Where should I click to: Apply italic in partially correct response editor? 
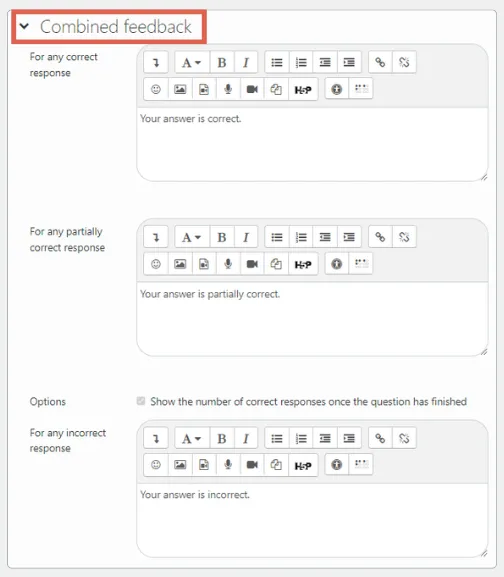246,237
